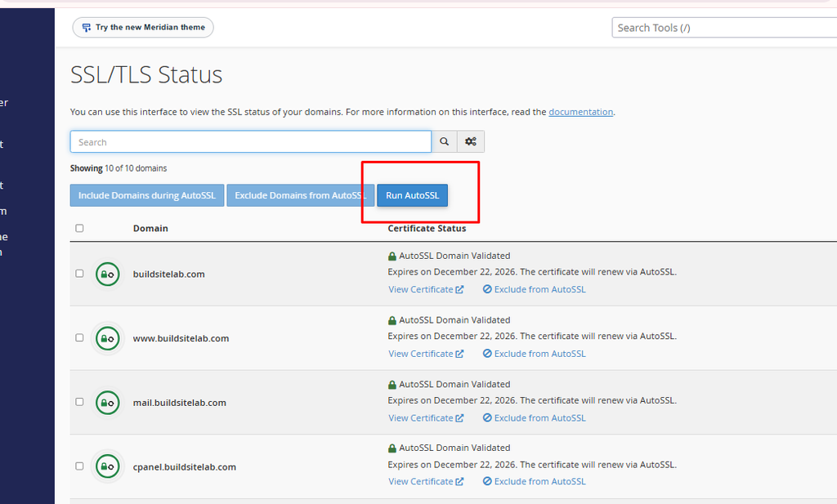Click Include Domains during AutoSSL button
This screenshot has width=837, height=504.
point(147,195)
